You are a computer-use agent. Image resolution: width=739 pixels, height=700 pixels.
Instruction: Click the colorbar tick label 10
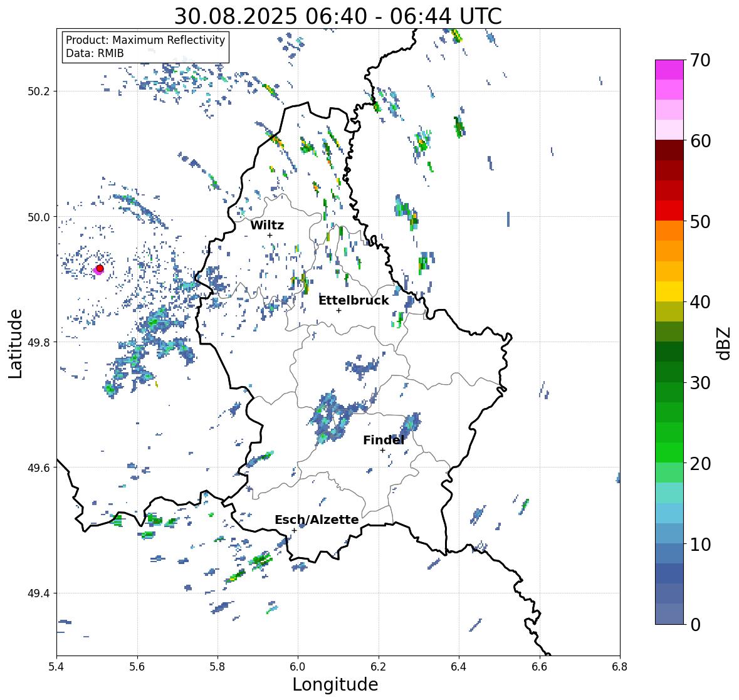700,544
